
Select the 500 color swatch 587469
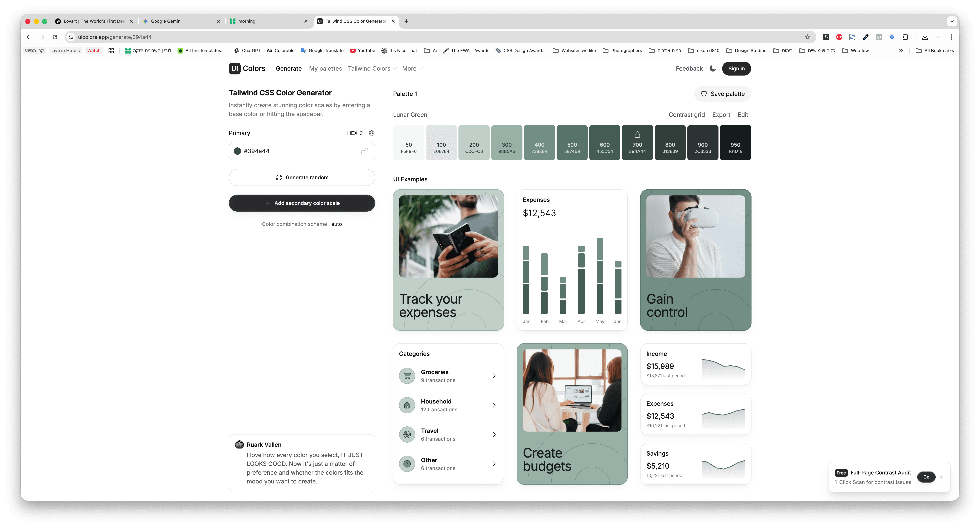572,143
